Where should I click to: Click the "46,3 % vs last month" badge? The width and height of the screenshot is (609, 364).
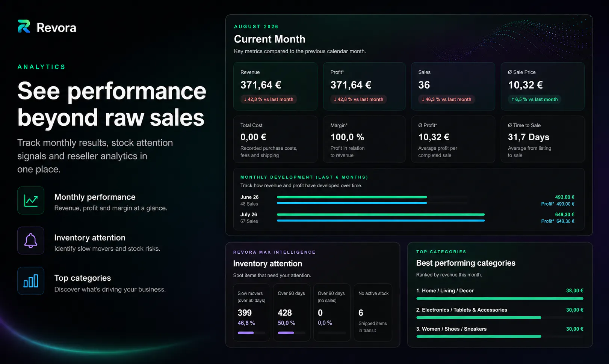447,99
